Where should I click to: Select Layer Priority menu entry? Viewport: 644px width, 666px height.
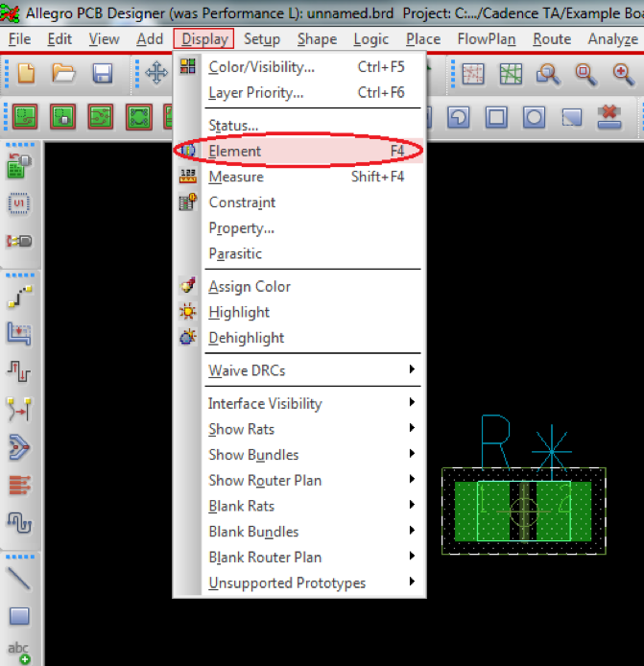tap(299, 92)
